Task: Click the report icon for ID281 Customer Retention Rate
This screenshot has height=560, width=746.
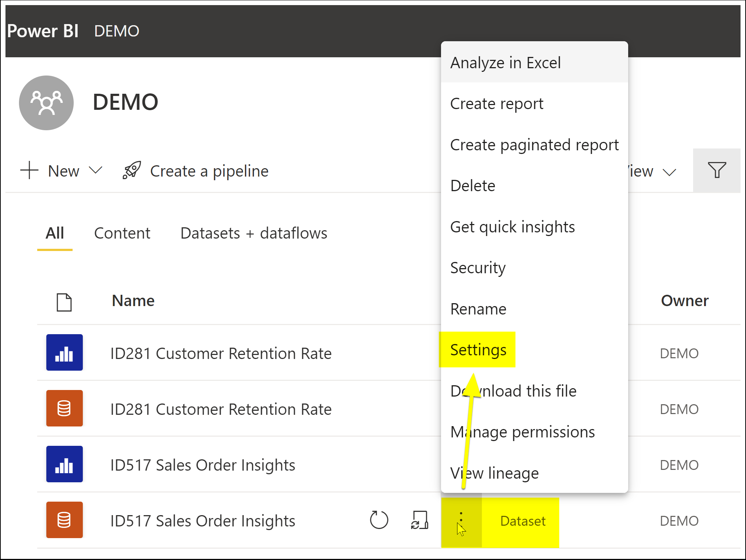Action: pyautogui.click(x=65, y=352)
